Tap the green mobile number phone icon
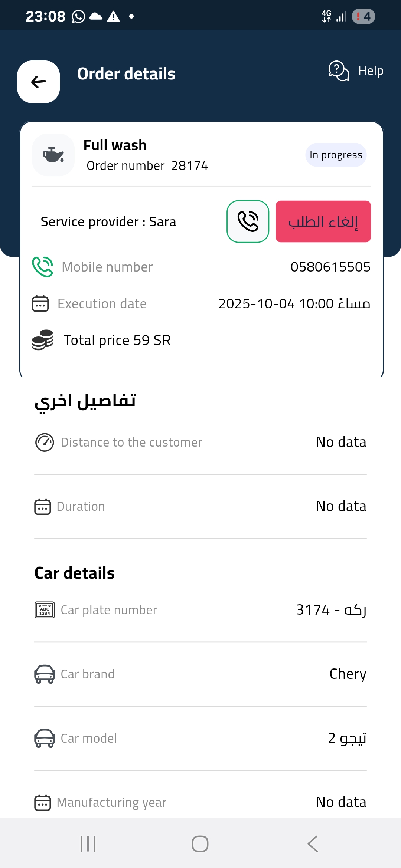The height and width of the screenshot is (868, 401). (x=42, y=267)
